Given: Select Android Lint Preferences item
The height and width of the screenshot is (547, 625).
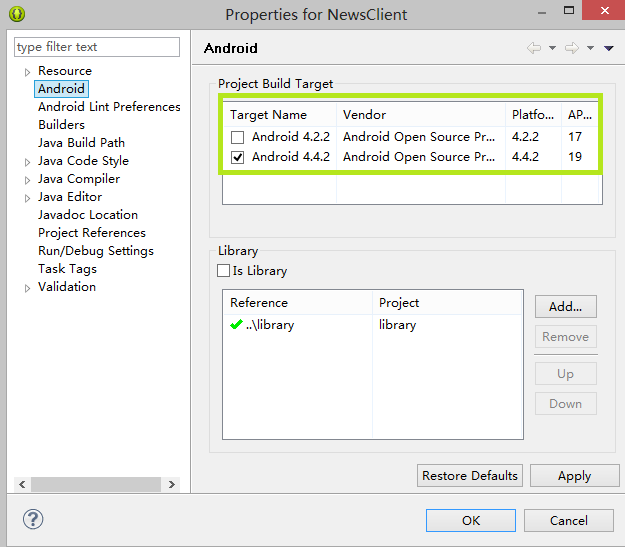Looking at the screenshot, I should 109,107.
